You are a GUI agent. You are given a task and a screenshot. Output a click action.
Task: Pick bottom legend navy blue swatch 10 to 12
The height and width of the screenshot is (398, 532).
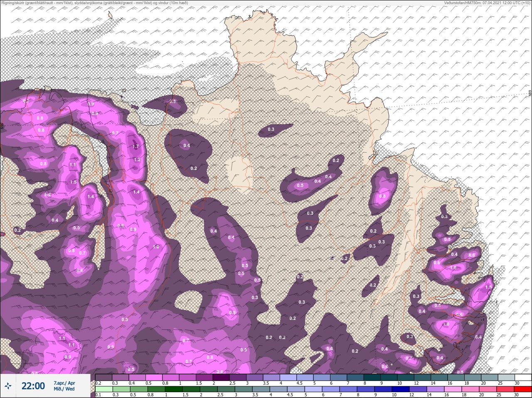click(x=400, y=389)
